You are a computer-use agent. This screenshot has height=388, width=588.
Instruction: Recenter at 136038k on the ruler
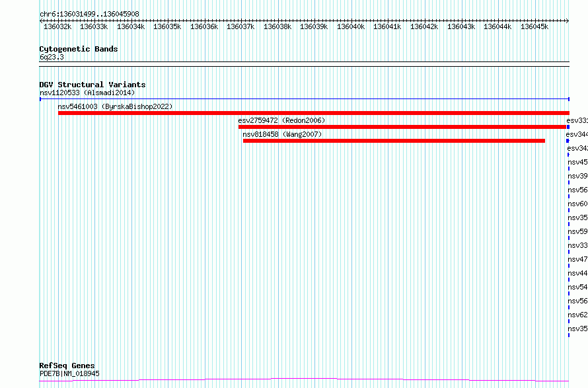tap(277, 26)
